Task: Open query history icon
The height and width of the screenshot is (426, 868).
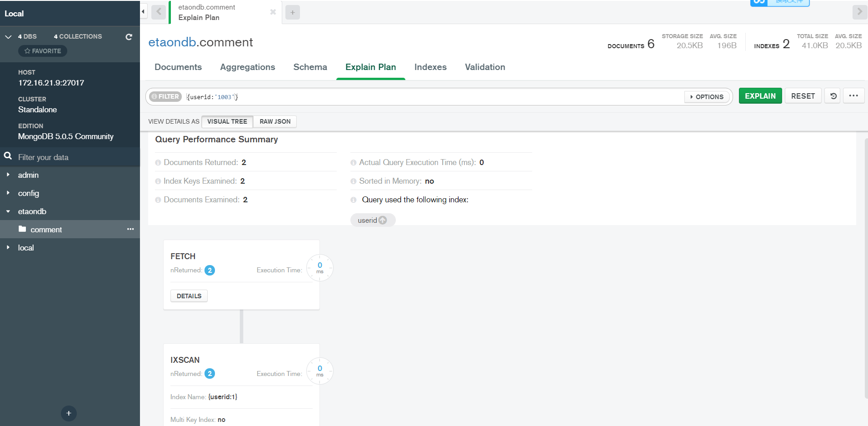Action: (833, 96)
